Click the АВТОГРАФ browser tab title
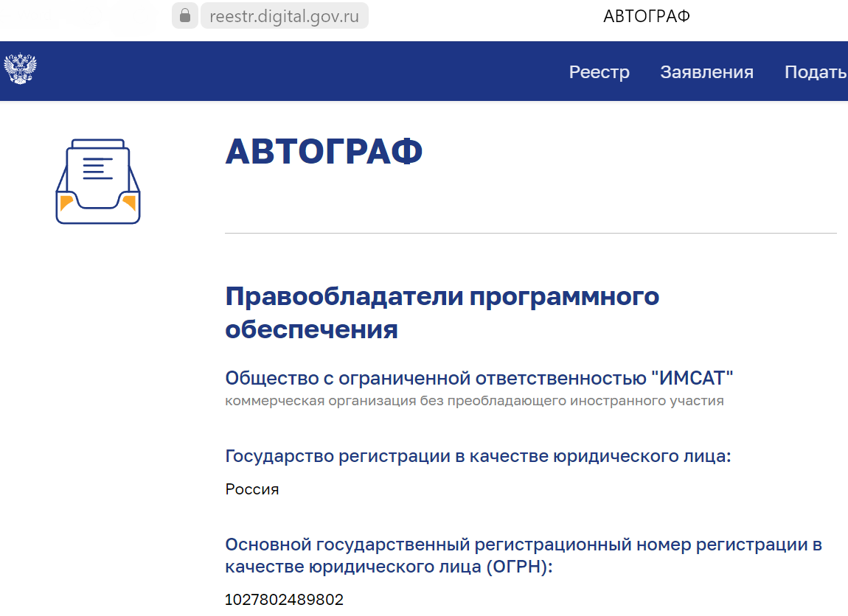The image size is (848, 616). [x=646, y=16]
